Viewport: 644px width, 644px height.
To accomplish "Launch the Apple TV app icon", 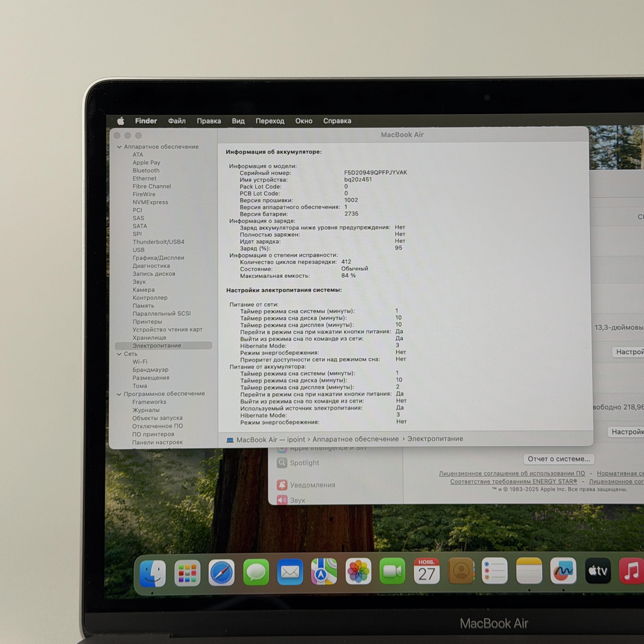I will pos(598,571).
